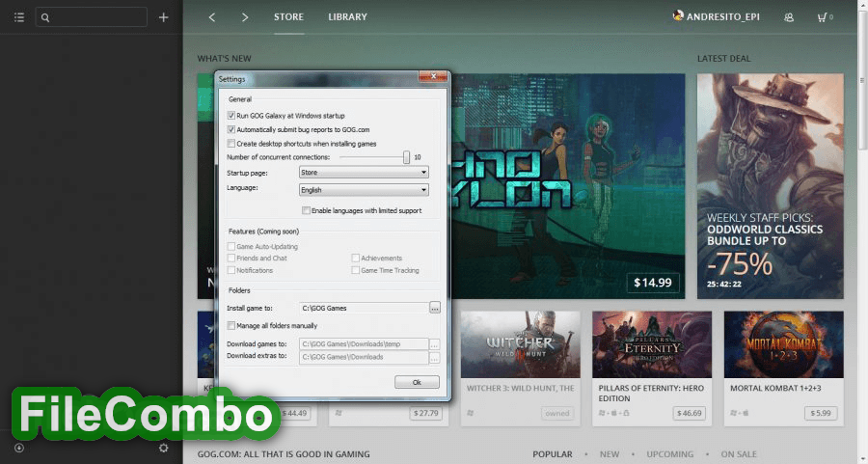Image resolution: width=868 pixels, height=464 pixels.
Task: Switch to the STORE tab
Action: [x=289, y=17]
